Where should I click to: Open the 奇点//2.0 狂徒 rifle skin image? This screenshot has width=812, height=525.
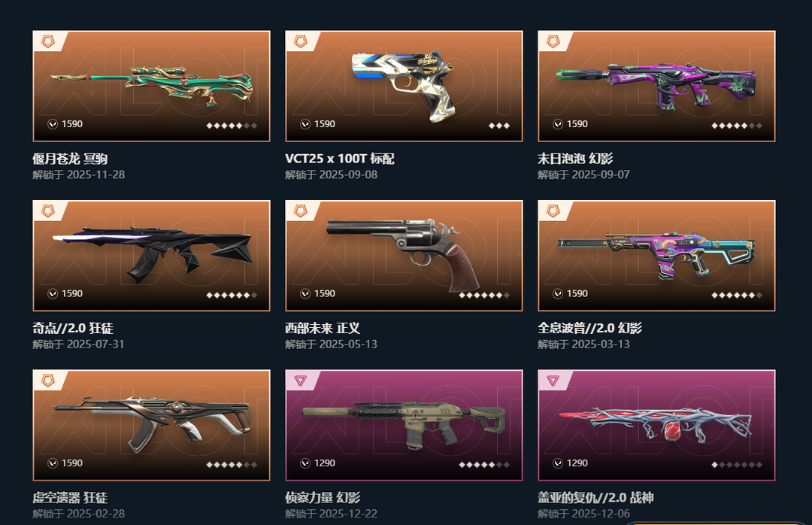151,256
